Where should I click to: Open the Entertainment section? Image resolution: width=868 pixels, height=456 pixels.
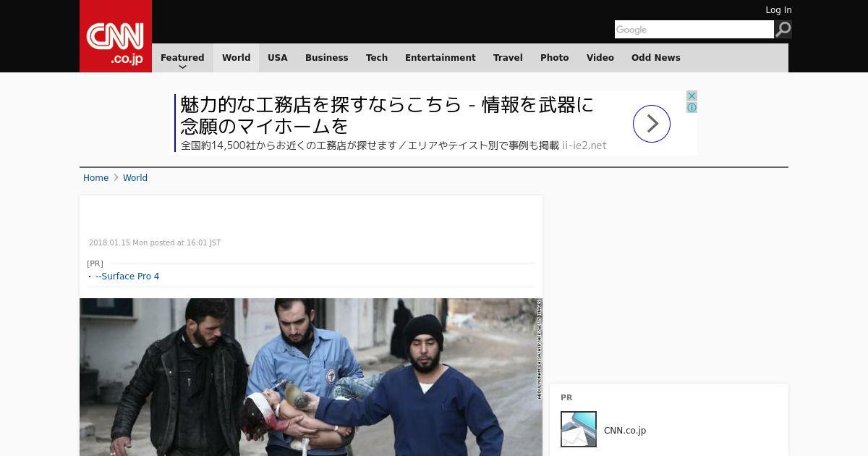(x=441, y=58)
